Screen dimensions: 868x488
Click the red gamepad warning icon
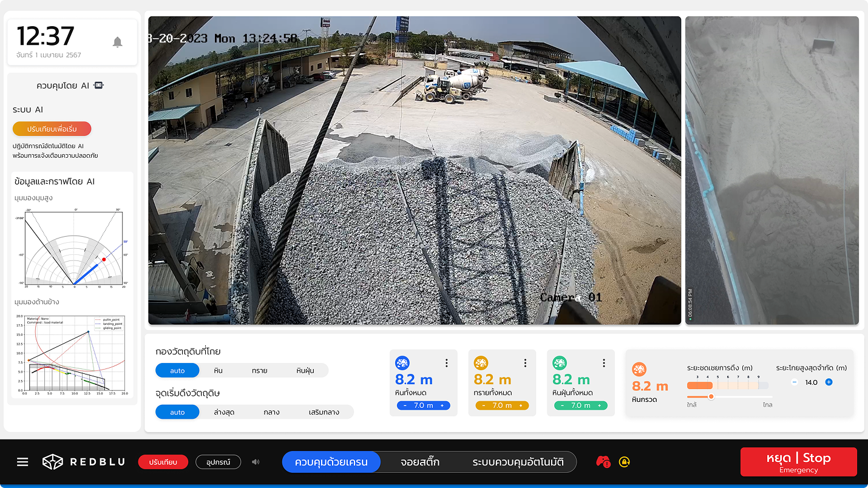click(x=603, y=462)
